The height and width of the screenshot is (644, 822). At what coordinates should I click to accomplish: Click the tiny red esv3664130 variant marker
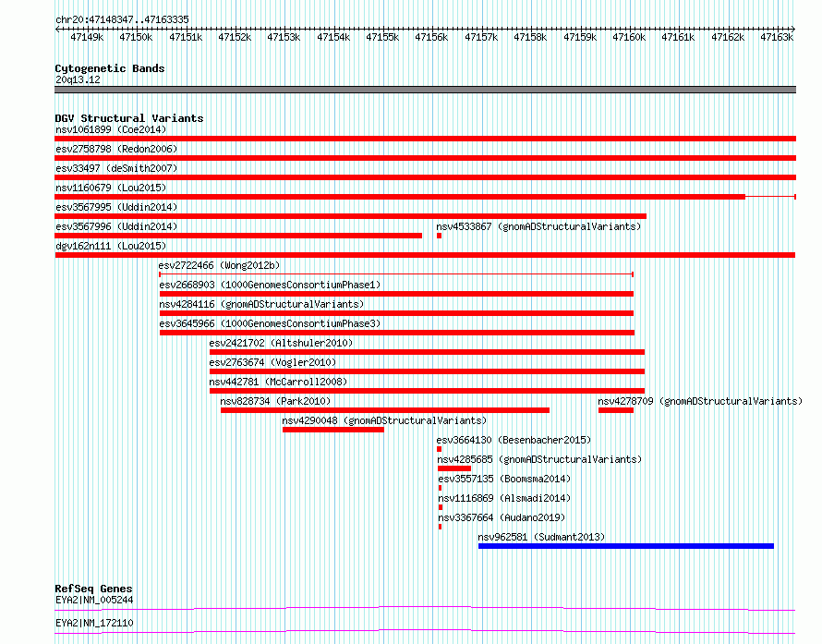point(440,449)
